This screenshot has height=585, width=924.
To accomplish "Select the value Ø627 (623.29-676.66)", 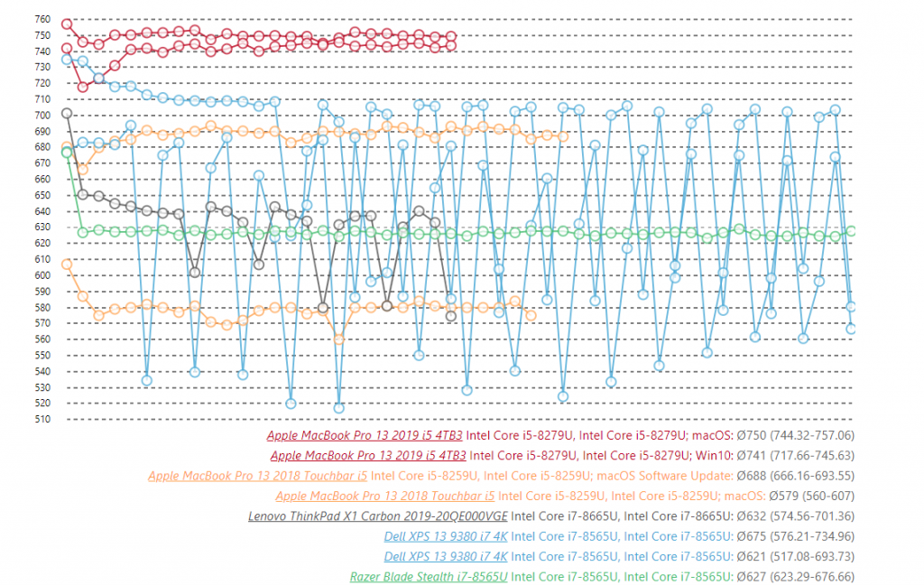I will [x=796, y=576].
